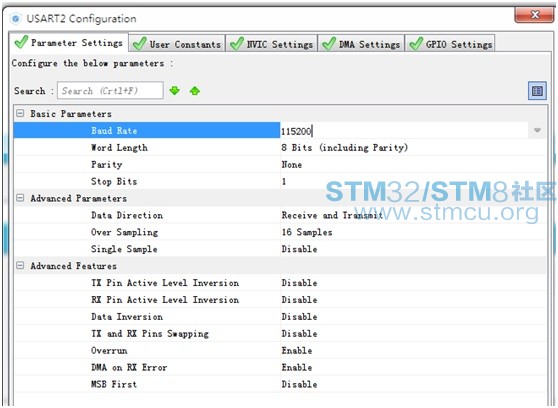This screenshot has height=408, width=558.
Task: Select TX and RX Pins Swapping row
Action: [x=280, y=334]
